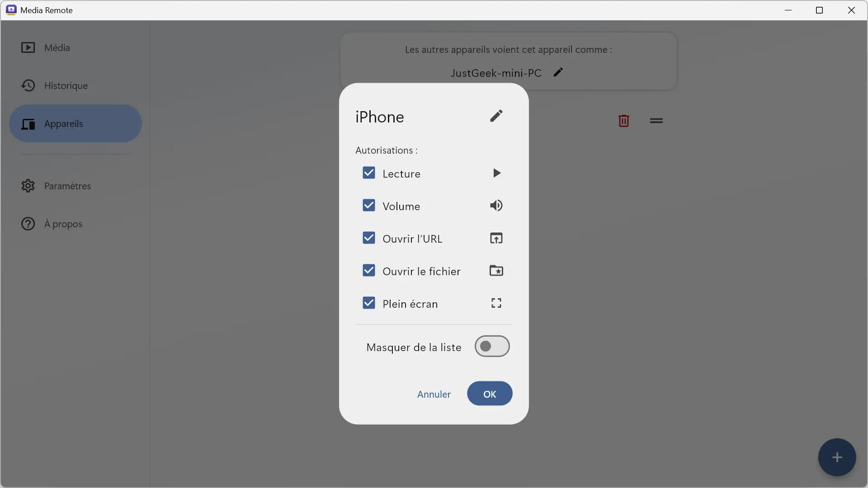Open Paramètres from the sidebar
Screen dimensions: 868x488
click(x=75, y=186)
